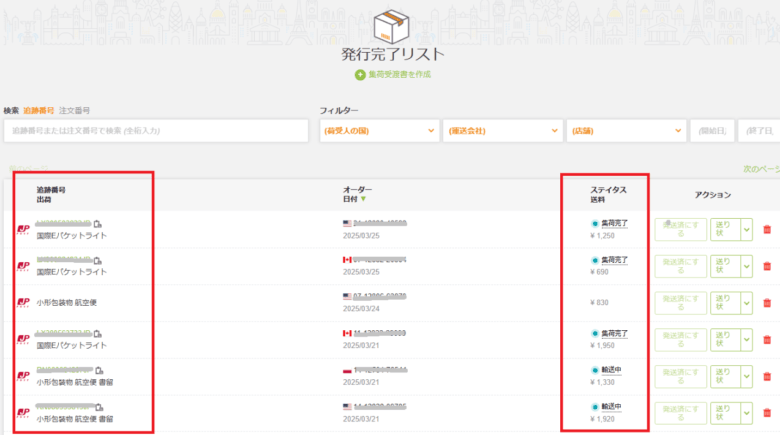This screenshot has height=435, width=780.
Task: Switch search mode to 注文番号
Action: point(75,110)
